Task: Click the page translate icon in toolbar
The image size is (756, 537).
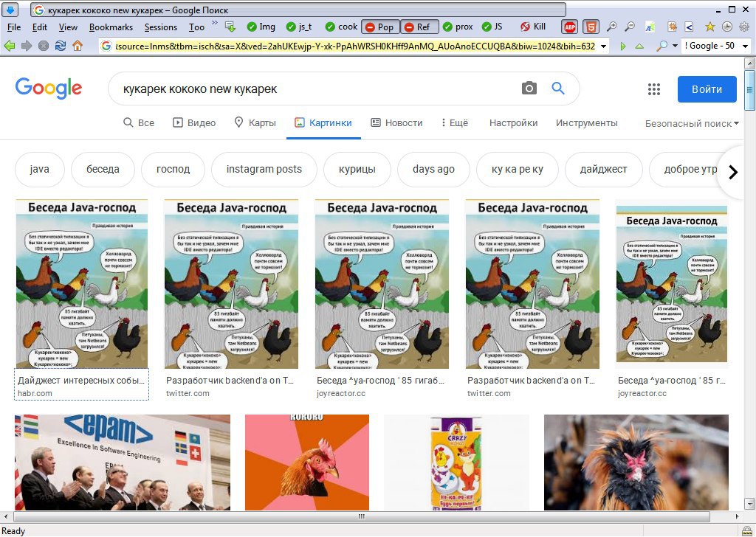Action: pyautogui.click(x=650, y=27)
